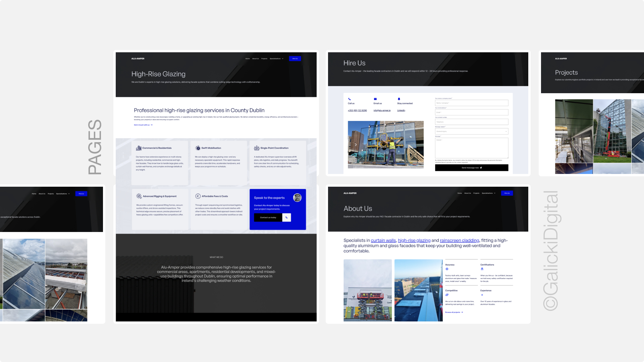Click the ALU-AMPER logo on High-Rise Glazing page
Screen dimensions: 644x362
(138, 58)
